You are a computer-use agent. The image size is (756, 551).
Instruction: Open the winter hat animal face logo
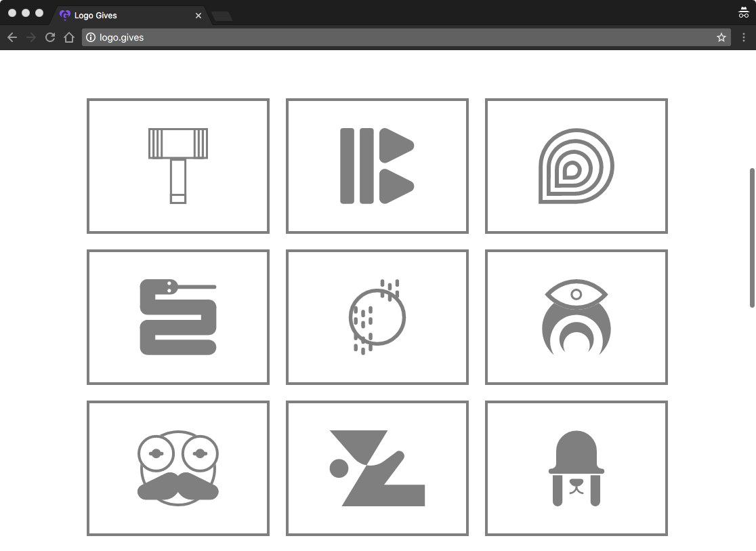[576, 468]
